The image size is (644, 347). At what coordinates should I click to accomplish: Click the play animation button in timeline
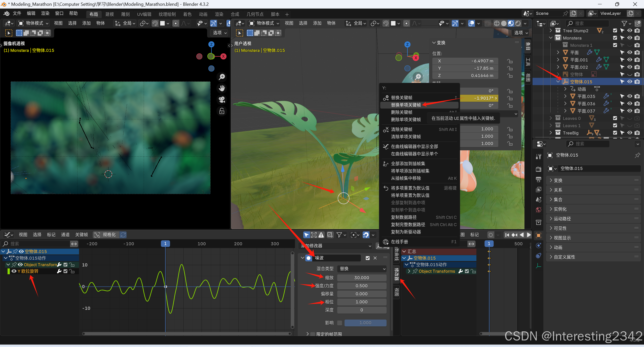pyautogui.click(x=529, y=235)
